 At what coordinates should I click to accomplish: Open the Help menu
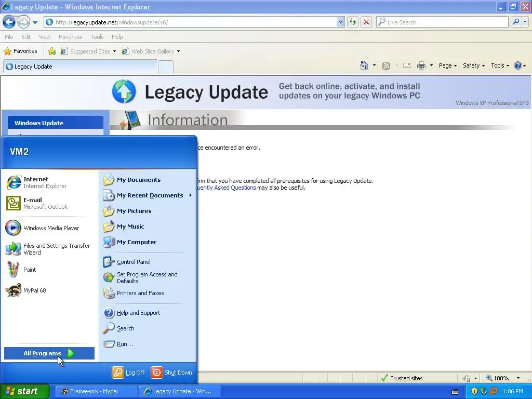(117, 37)
